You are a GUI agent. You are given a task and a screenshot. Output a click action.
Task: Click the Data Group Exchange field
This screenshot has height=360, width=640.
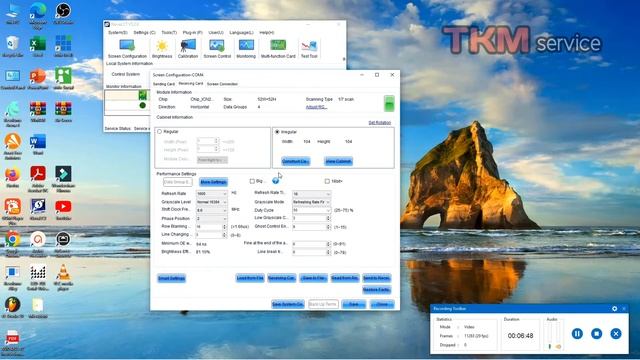coord(178,182)
